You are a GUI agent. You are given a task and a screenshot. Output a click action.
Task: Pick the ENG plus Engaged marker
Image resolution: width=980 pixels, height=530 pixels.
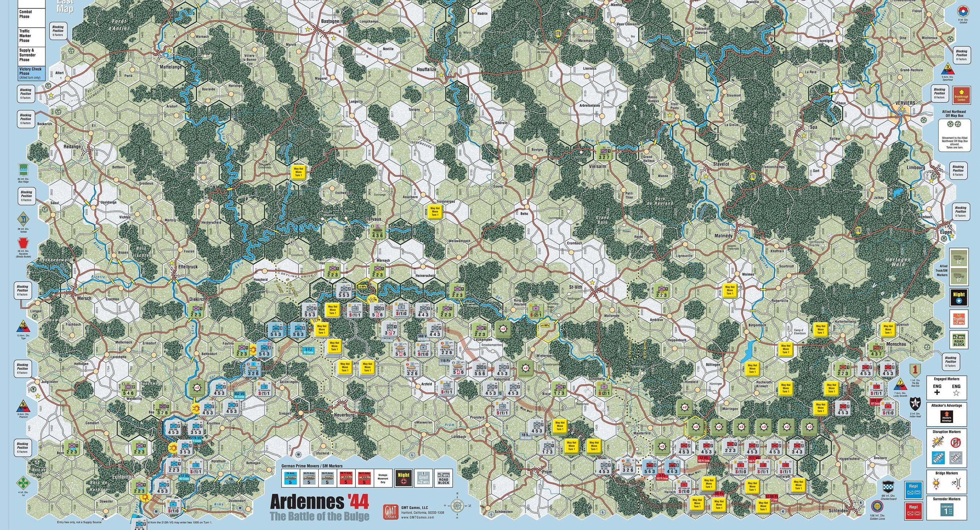pos(937,389)
